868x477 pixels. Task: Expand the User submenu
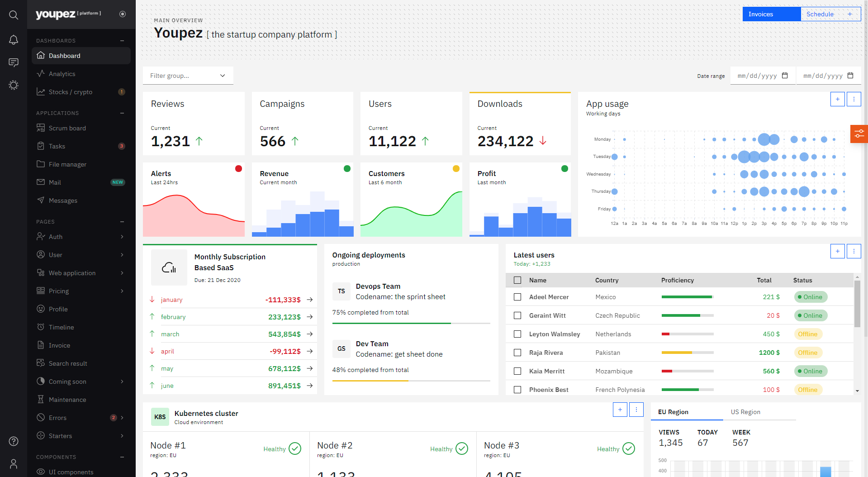click(122, 255)
